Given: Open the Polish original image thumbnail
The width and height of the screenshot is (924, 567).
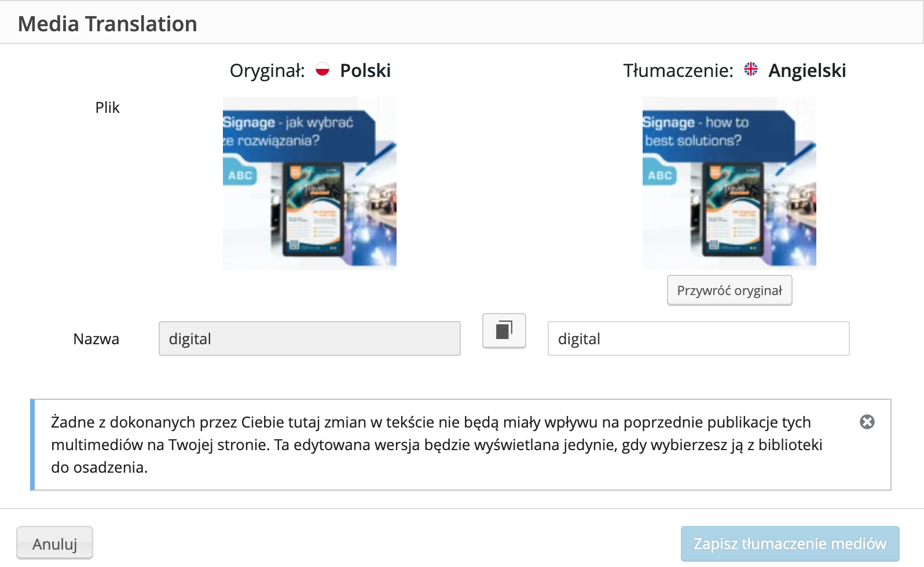Looking at the screenshot, I should [310, 183].
